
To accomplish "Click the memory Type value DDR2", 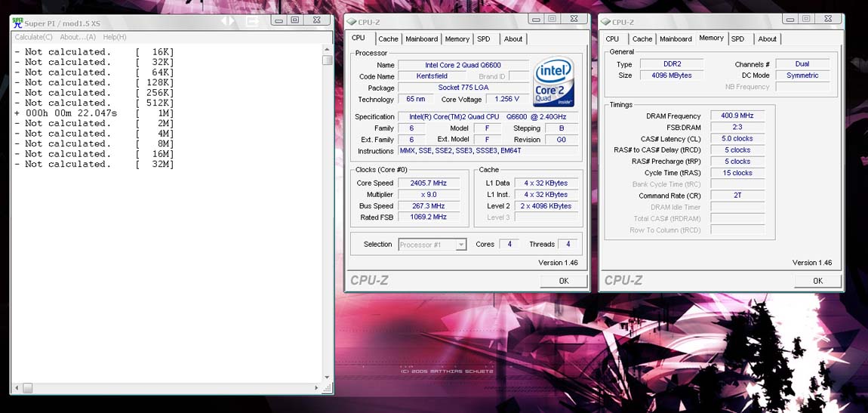I will (672, 64).
